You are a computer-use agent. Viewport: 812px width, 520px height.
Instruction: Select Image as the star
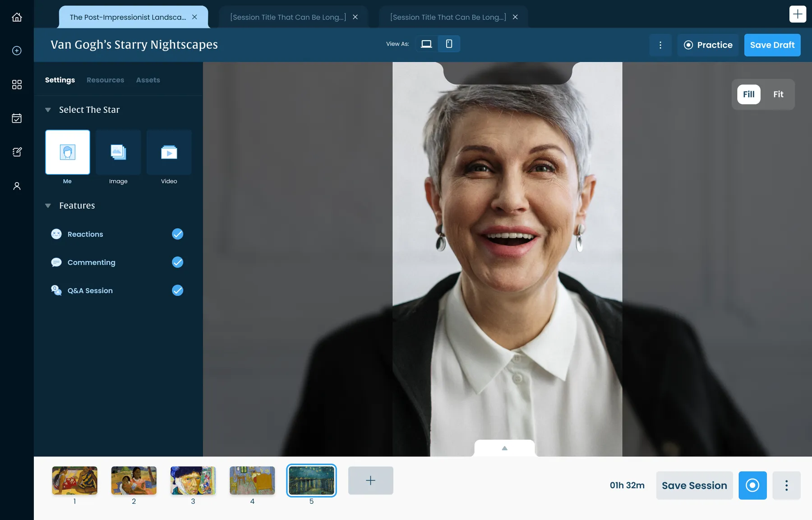(x=118, y=152)
